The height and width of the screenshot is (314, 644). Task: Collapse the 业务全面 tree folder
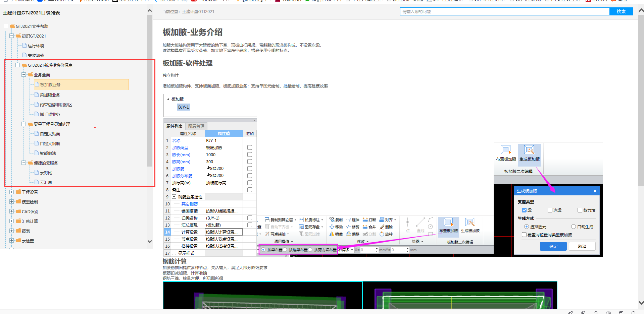coord(23,74)
